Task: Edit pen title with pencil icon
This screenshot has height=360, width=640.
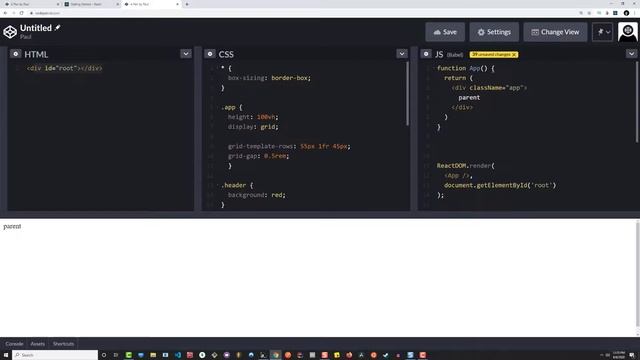Action: [x=58, y=28]
